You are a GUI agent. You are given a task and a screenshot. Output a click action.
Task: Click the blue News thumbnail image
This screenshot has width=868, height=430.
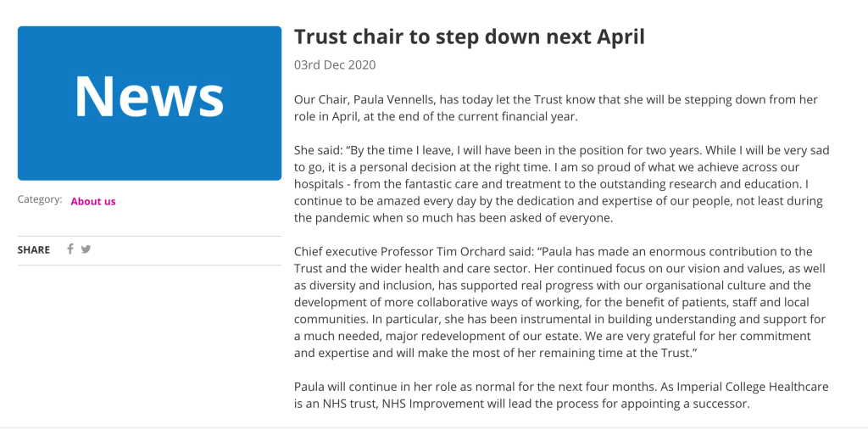[149, 103]
